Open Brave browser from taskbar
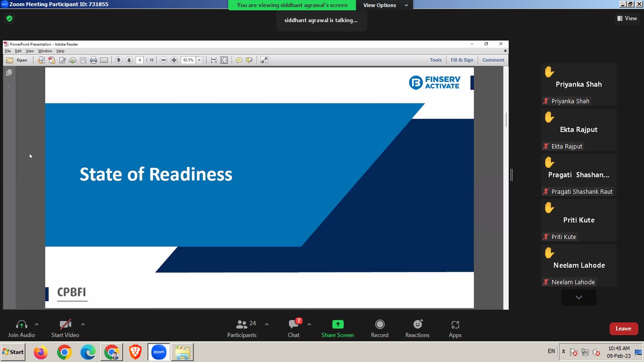Image resolution: width=644 pixels, height=362 pixels. click(x=135, y=352)
